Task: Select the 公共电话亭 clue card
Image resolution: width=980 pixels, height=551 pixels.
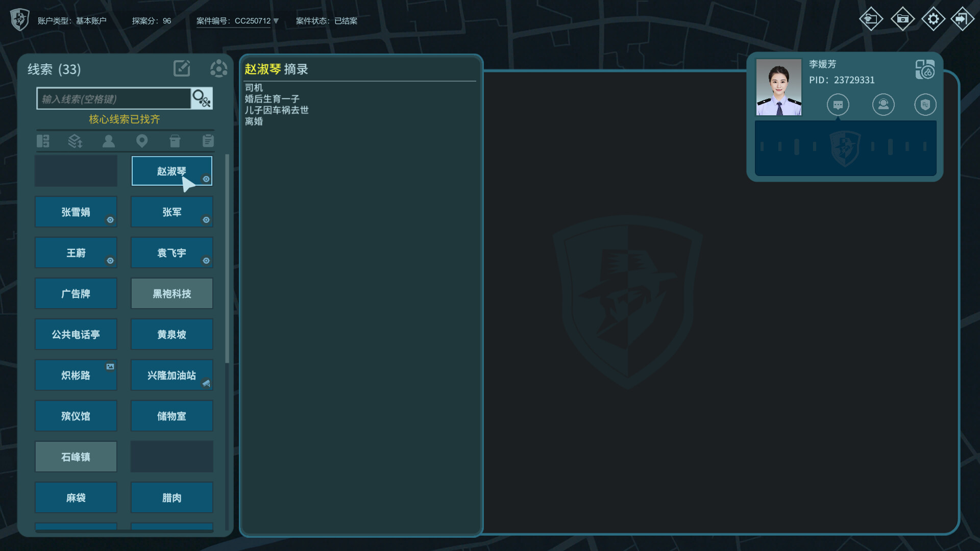Action: (x=76, y=334)
